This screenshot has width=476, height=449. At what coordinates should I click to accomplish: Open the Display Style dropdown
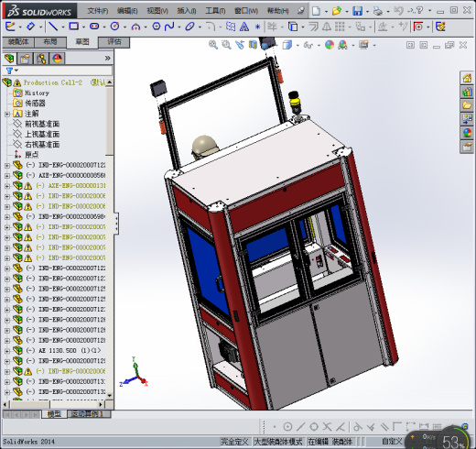297,45
